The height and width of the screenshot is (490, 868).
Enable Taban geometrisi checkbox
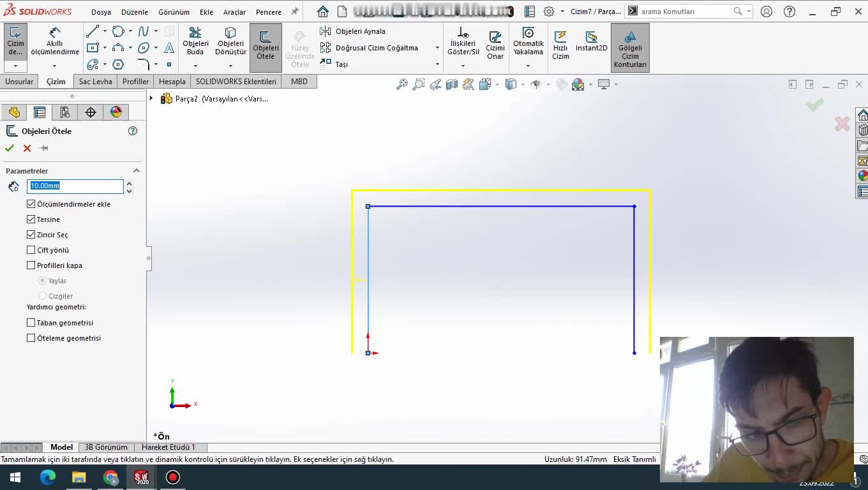click(x=31, y=323)
